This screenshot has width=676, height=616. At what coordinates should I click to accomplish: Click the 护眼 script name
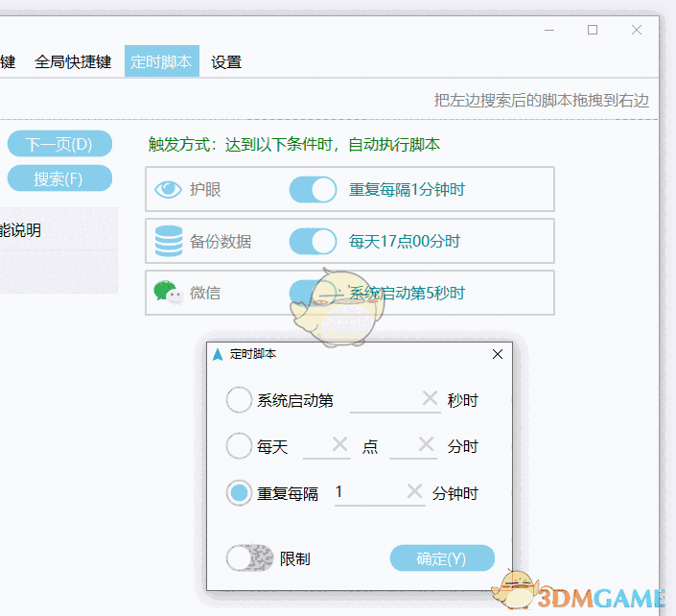point(205,189)
